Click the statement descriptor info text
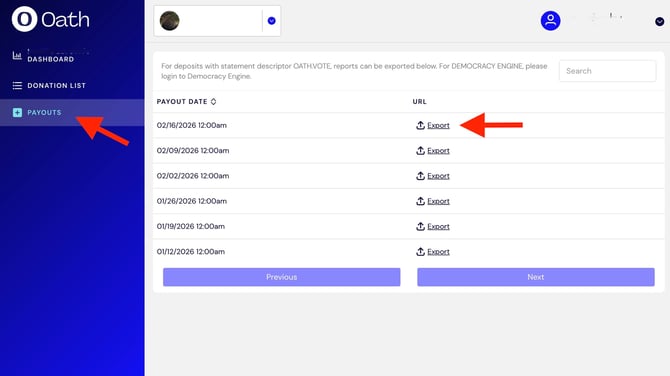Viewport: 670px width, 376px height. pos(354,71)
